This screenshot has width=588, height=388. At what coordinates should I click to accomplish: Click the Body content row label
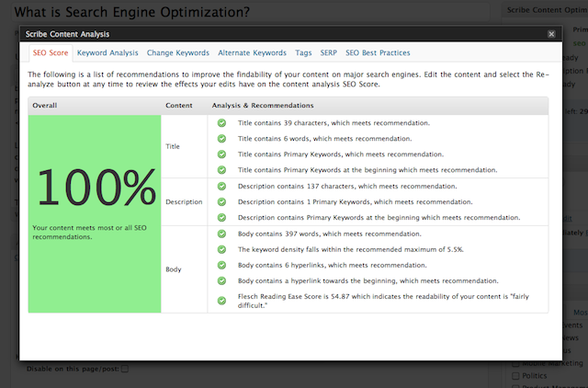(174, 269)
